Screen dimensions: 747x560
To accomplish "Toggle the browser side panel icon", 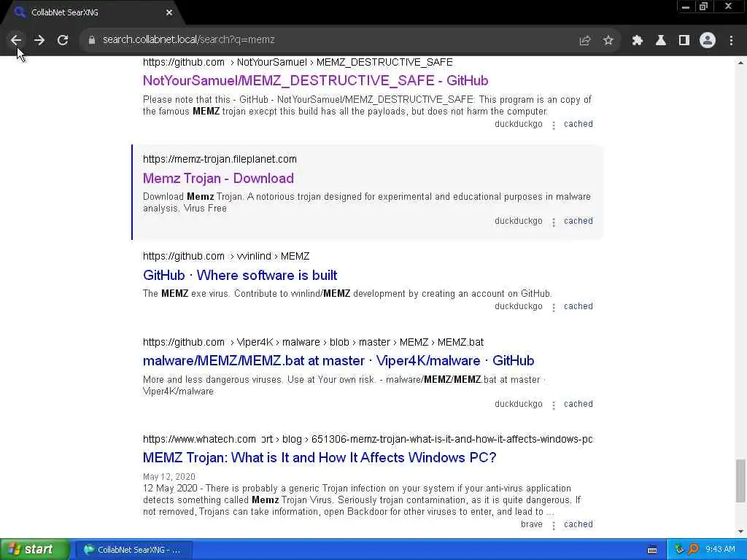I will coord(684,41).
